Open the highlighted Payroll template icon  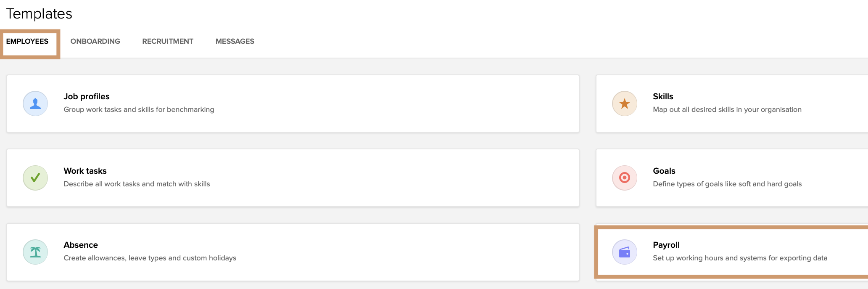pyautogui.click(x=625, y=252)
